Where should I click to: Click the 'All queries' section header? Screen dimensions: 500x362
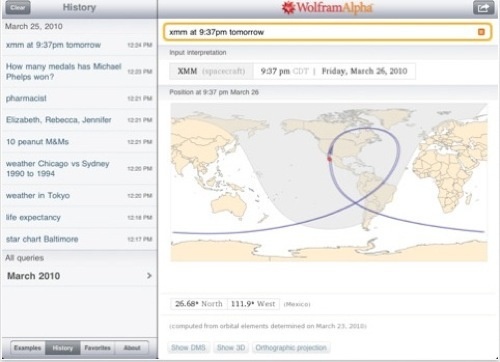[x=25, y=258]
